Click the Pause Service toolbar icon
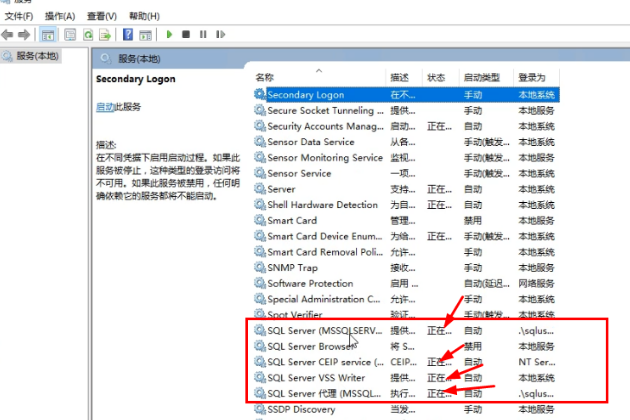Screen dimensions: 630x420 203,34
